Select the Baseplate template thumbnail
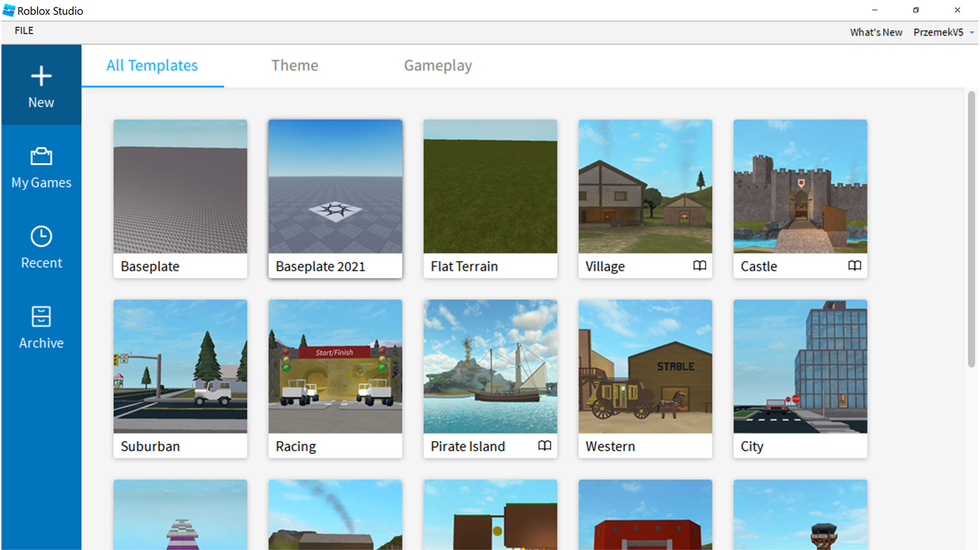980x550 pixels. [180, 186]
